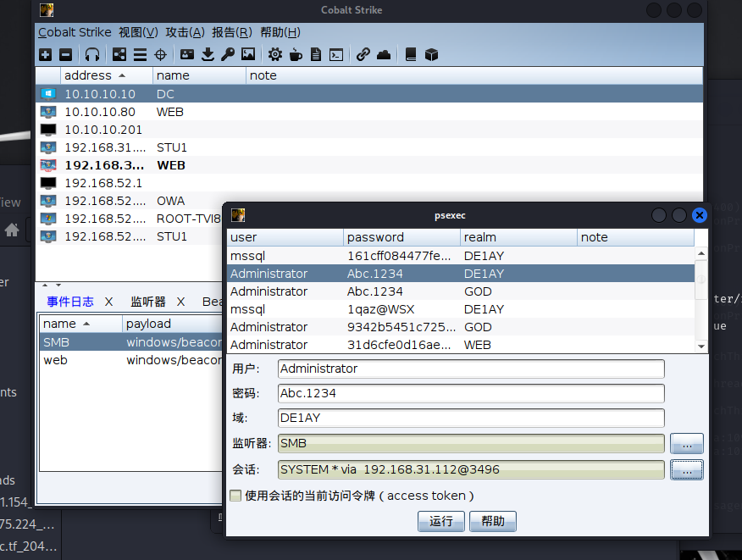The image size is (742, 560).
Task: Open MS Office Macro document icon
Action: tap(316, 55)
